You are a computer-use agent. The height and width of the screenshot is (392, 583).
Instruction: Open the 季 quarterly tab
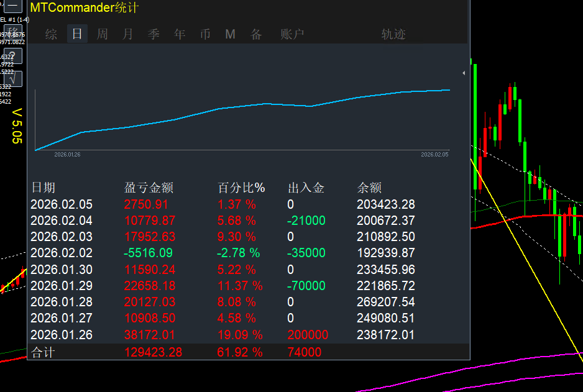[153, 34]
